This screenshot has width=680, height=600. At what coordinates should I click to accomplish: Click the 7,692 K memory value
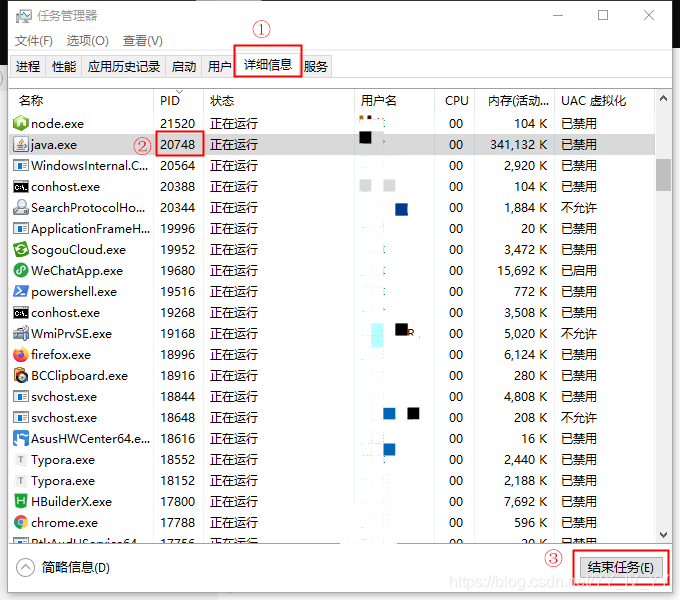pyautogui.click(x=526, y=502)
